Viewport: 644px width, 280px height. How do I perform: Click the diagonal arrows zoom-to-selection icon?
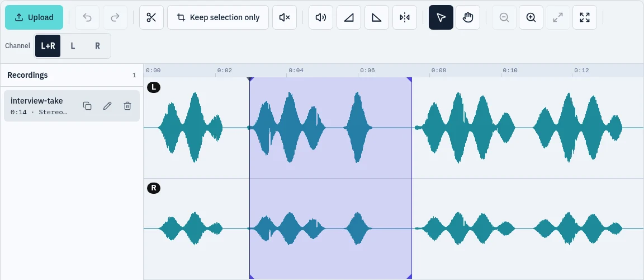[558, 17]
